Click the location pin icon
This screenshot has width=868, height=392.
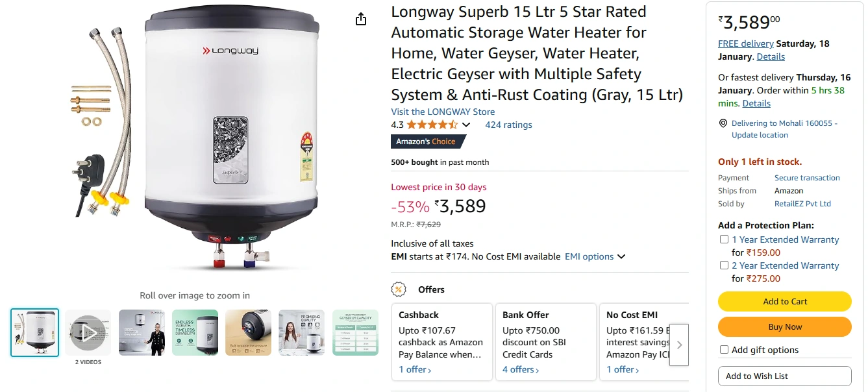(x=723, y=123)
